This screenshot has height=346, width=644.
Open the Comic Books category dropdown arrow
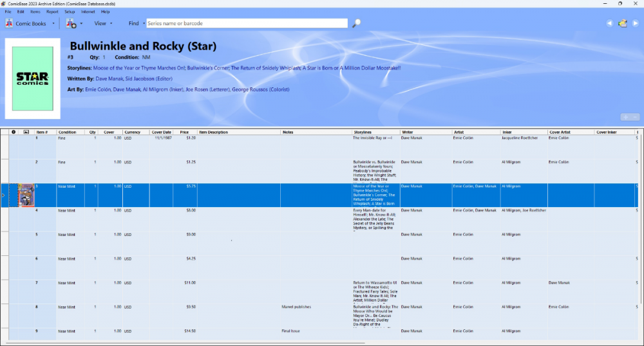pyautogui.click(x=53, y=23)
